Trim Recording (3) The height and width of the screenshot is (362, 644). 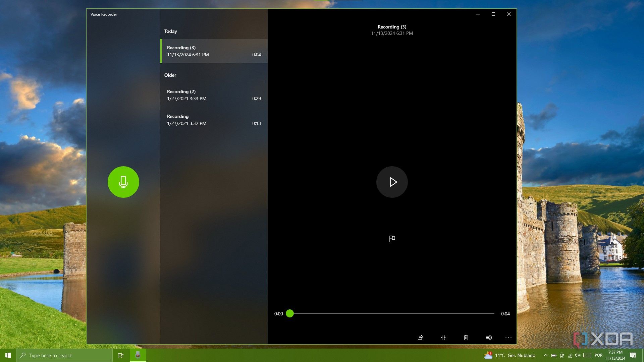(x=443, y=338)
